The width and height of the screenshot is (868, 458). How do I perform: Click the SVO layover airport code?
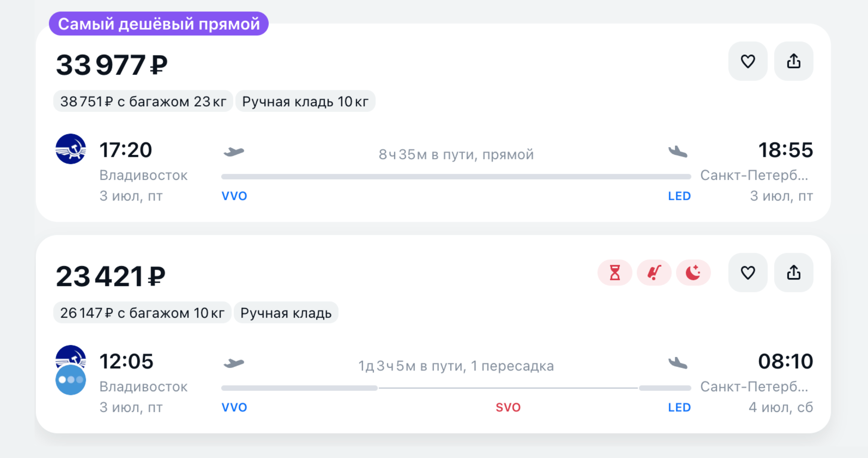pos(508,407)
